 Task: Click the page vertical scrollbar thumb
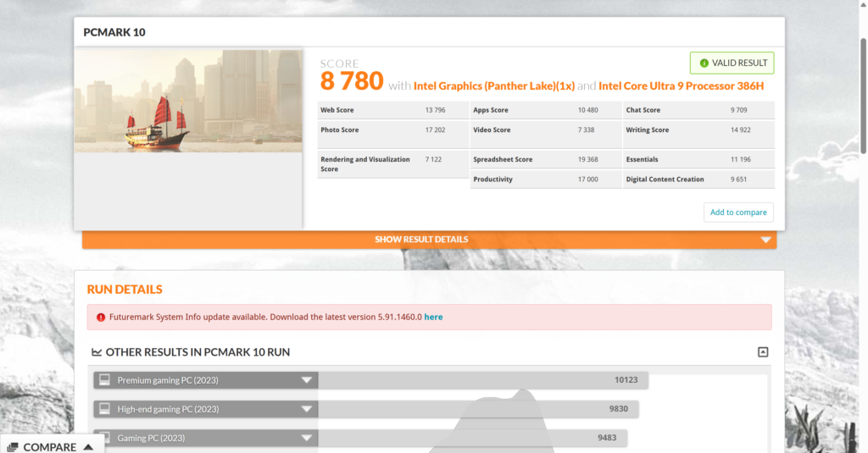coord(863,97)
